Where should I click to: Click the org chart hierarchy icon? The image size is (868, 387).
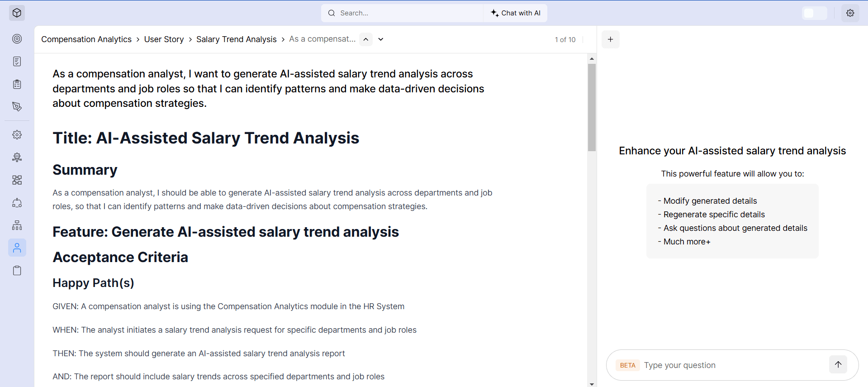[x=17, y=225]
